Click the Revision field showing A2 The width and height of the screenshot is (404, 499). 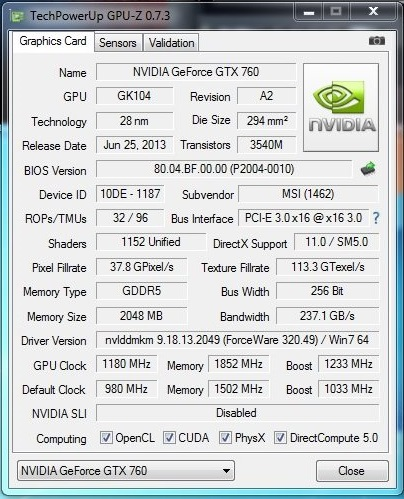click(266, 96)
